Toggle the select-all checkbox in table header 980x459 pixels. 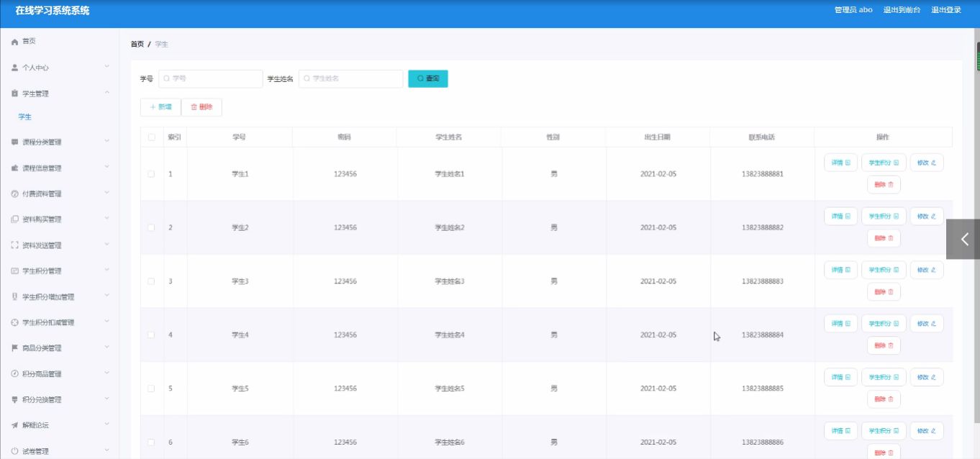151,137
